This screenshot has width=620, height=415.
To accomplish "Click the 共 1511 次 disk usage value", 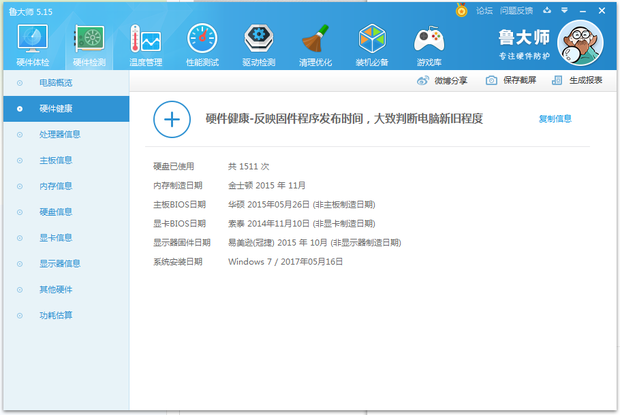I will tap(248, 166).
